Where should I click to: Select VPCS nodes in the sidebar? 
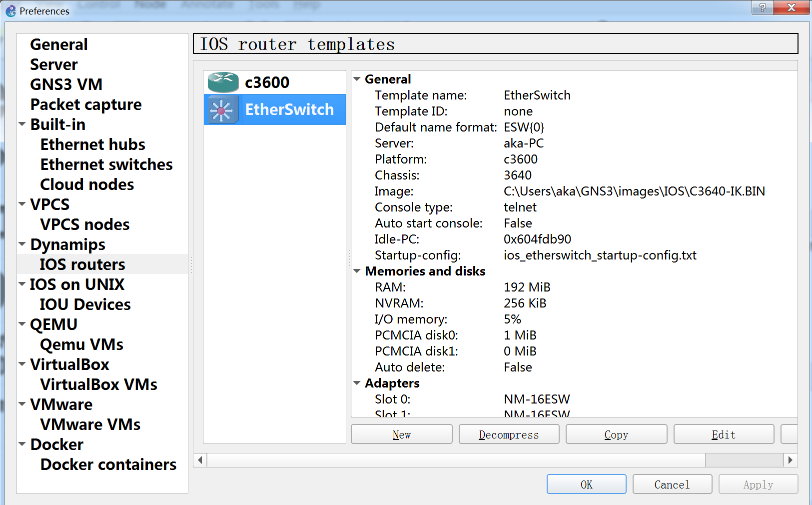tap(85, 224)
